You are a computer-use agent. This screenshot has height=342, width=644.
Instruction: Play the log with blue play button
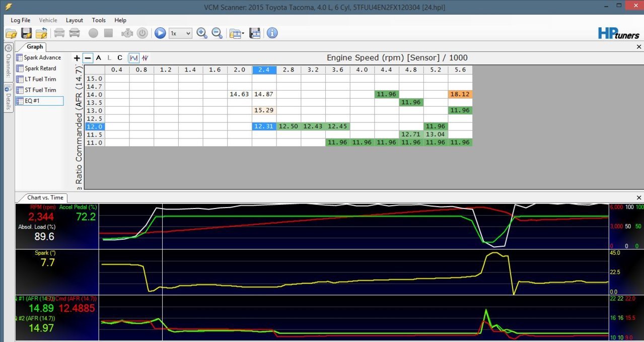click(160, 33)
